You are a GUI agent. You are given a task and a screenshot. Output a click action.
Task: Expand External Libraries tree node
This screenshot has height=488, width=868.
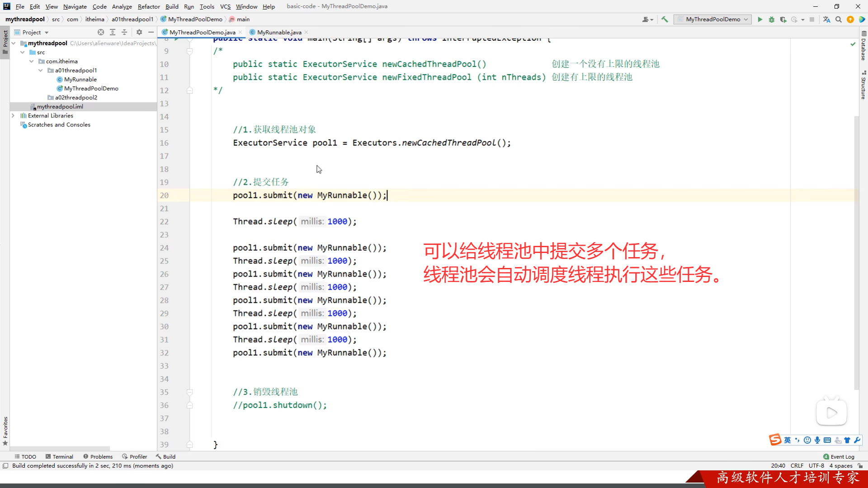click(13, 116)
